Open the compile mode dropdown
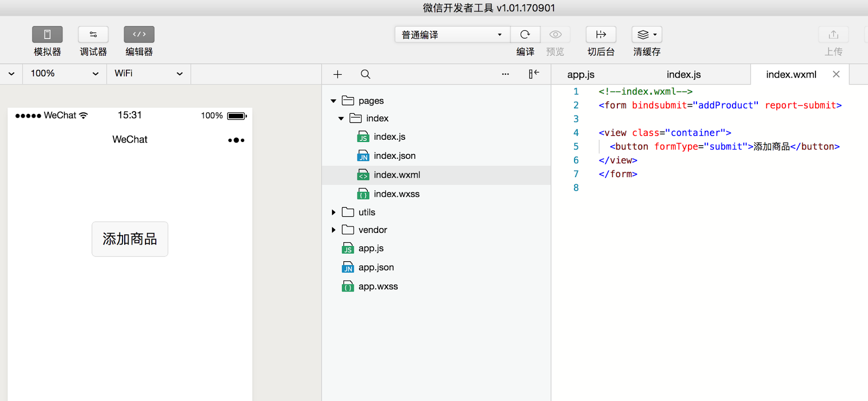The height and width of the screenshot is (401, 868). [x=452, y=35]
